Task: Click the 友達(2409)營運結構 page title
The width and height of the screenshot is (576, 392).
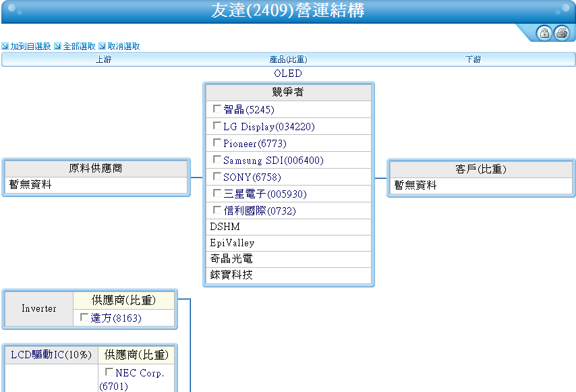Action: pyautogui.click(x=288, y=10)
